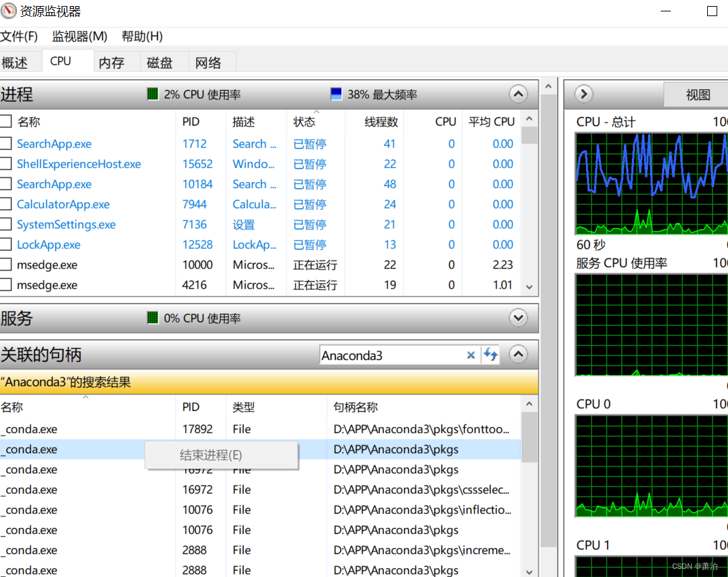The image size is (728, 577).
Task: Check the SystemSettings.exe process box
Action: point(5,224)
